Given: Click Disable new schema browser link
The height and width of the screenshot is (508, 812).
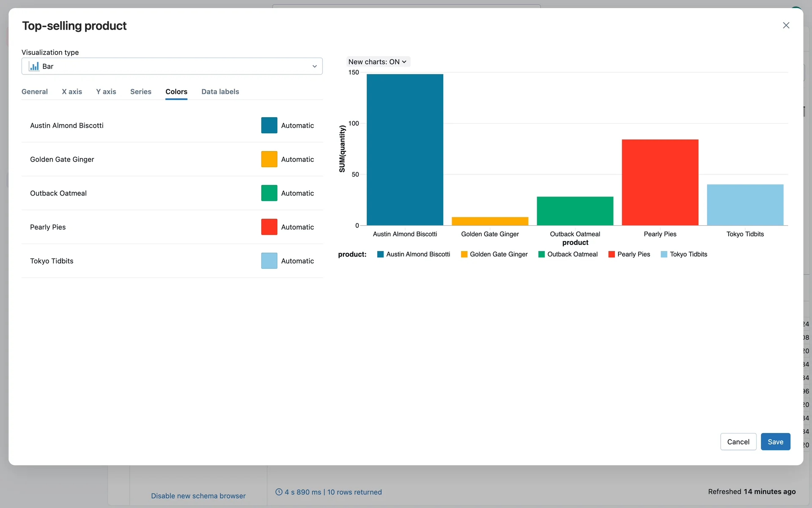Looking at the screenshot, I should 198,496.
